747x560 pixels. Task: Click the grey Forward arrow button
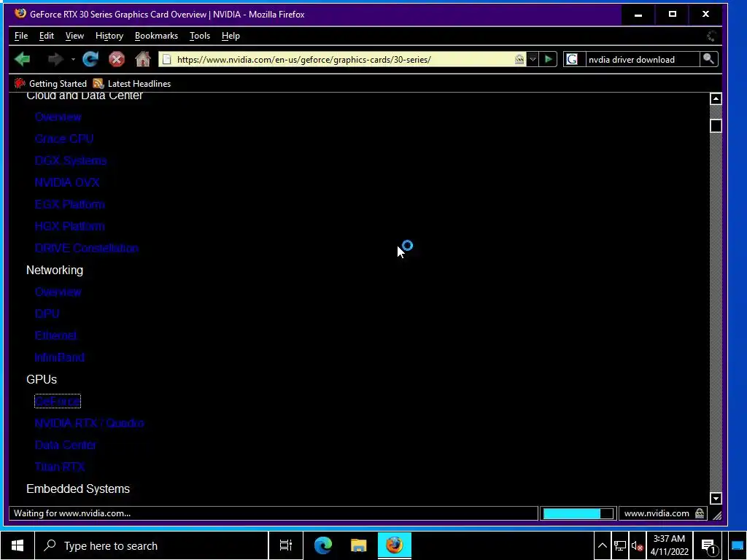(55, 60)
